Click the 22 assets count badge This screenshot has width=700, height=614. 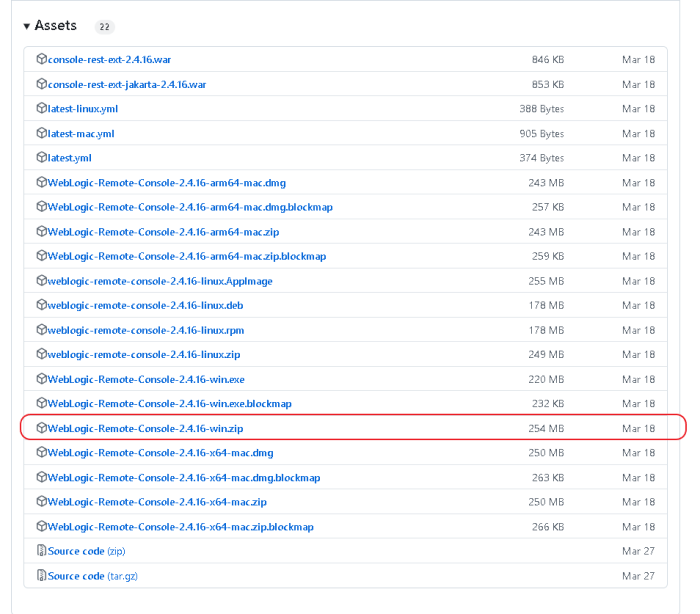pyautogui.click(x=104, y=27)
